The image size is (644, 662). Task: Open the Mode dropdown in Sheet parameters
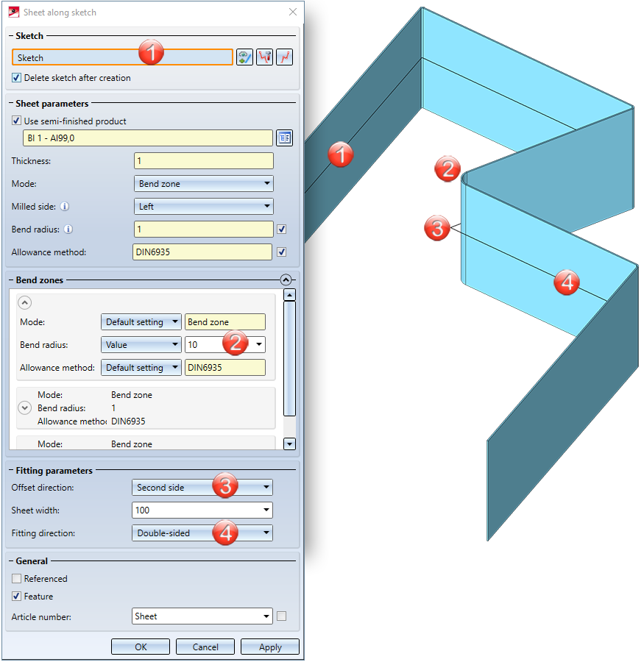coord(204,184)
